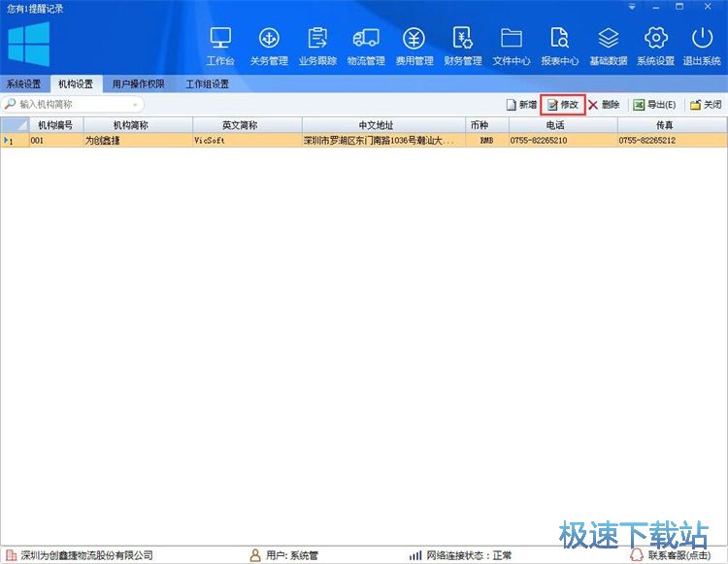The height and width of the screenshot is (564, 728).
Task: Click the user icon in status bar
Action: pos(255,555)
